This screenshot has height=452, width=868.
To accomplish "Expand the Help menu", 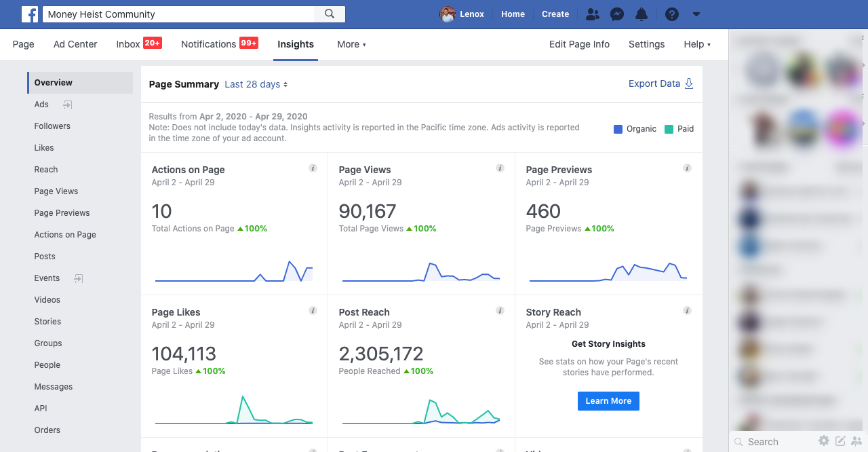I will 697,44.
